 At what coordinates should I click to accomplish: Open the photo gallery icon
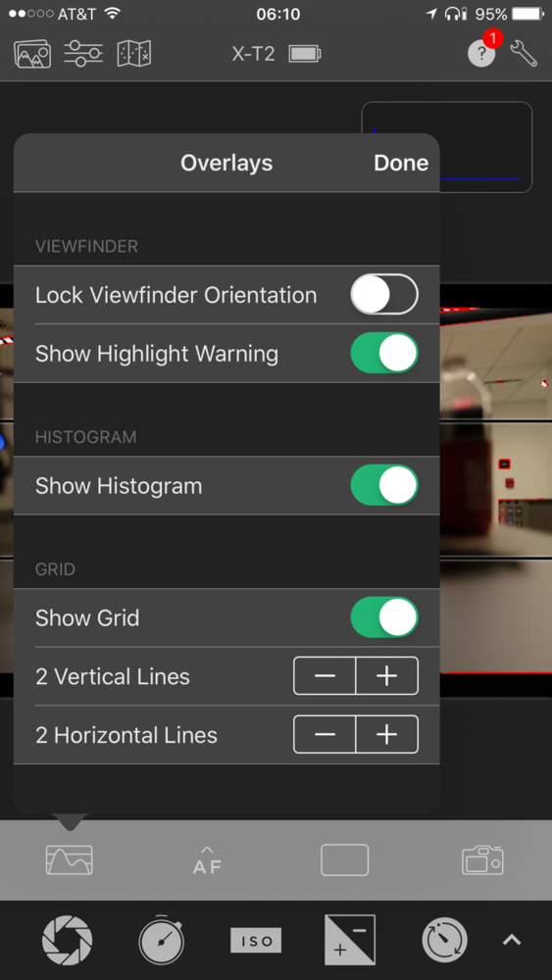32,54
